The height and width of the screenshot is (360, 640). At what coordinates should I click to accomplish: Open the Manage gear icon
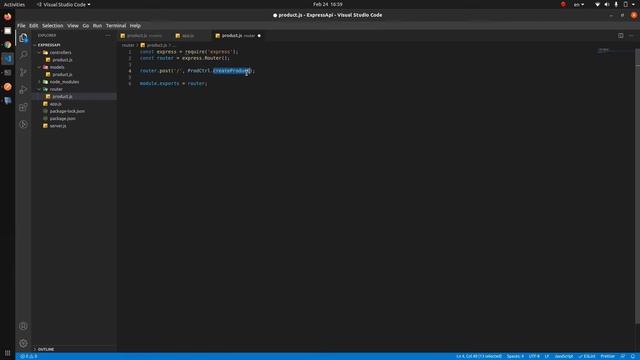pos(23,343)
